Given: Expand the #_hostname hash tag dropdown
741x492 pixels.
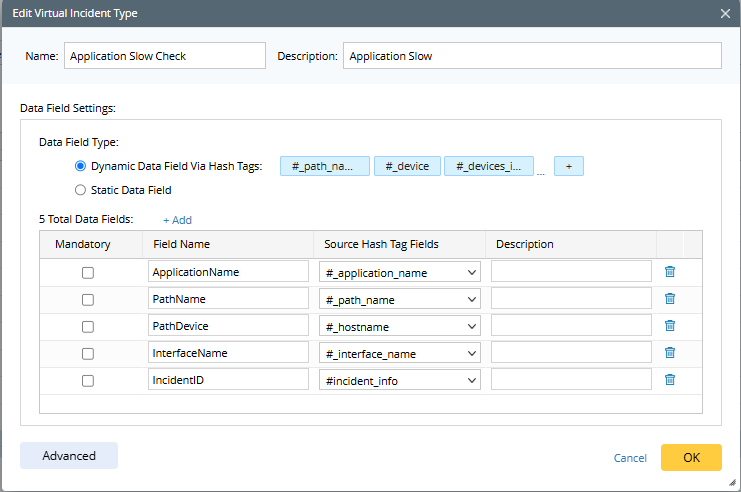Looking at the screenshot, I should click(400, 326).
